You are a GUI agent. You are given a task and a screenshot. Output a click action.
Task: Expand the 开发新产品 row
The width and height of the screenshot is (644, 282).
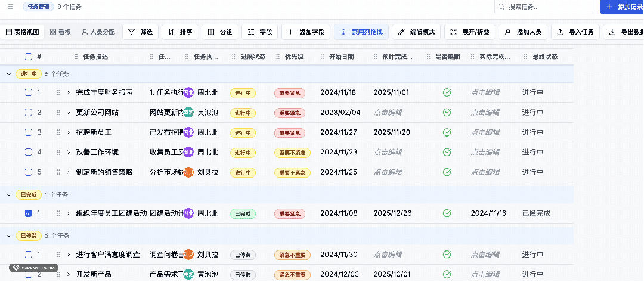pyautogui.click(x=69, y=274)
